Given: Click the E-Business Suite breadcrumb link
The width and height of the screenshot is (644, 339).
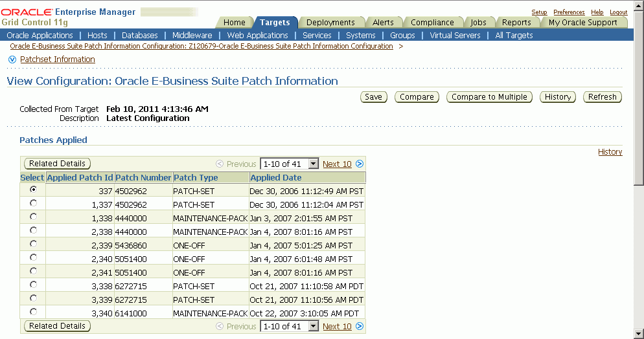Looking at the screenshot, I should pyautogui.click(x=201, y=47).
